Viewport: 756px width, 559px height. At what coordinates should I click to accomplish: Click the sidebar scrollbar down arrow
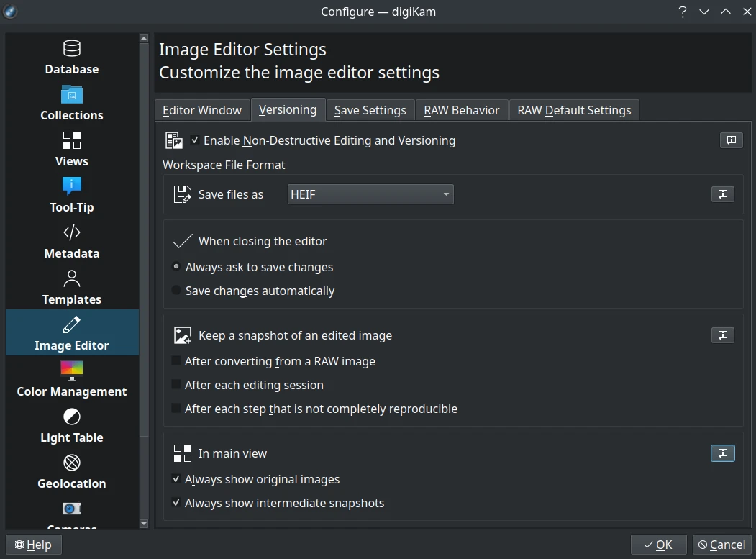[x=144, y=524]
